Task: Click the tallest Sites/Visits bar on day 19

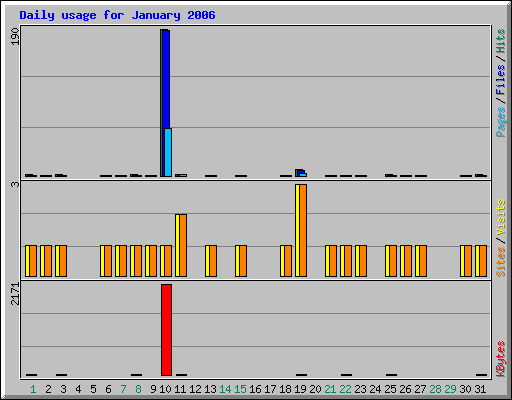Action: [x=301, y=230]
